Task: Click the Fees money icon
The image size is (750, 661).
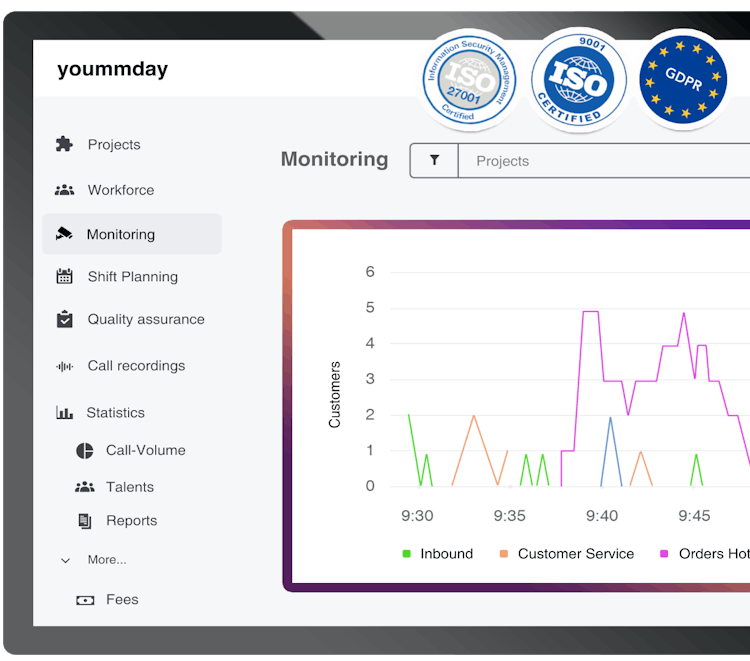Action: (85, 600)
